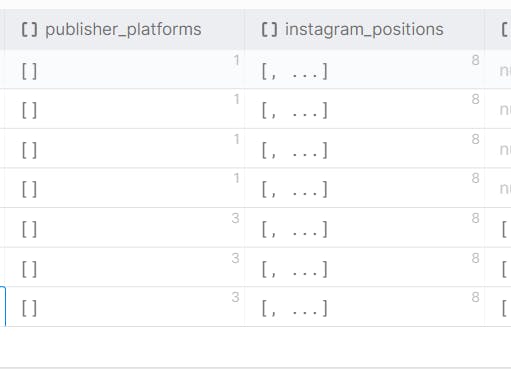The height and width of the screenshot is (369, 511).
Task: Click the fifth row cell in the rightmost cut-off column
Action: pos(498,228)
